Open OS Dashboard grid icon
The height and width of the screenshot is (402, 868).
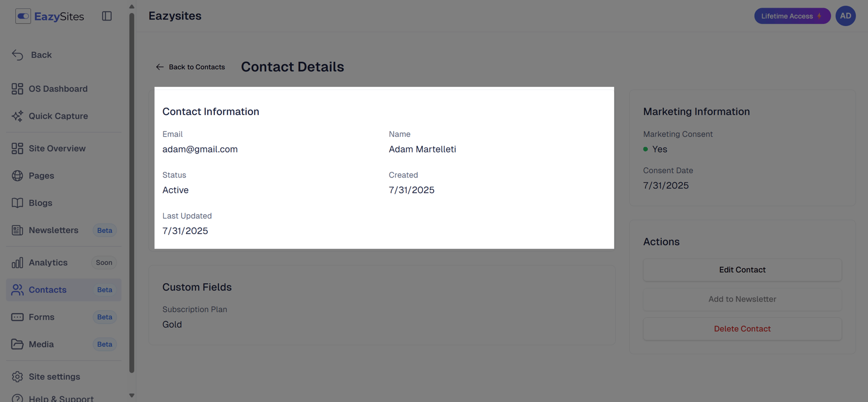(x=17, y=89)
